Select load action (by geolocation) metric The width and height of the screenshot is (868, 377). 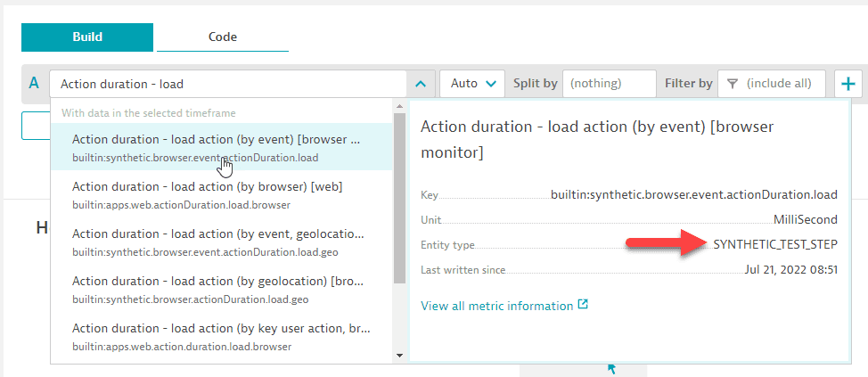coord(219,289)
